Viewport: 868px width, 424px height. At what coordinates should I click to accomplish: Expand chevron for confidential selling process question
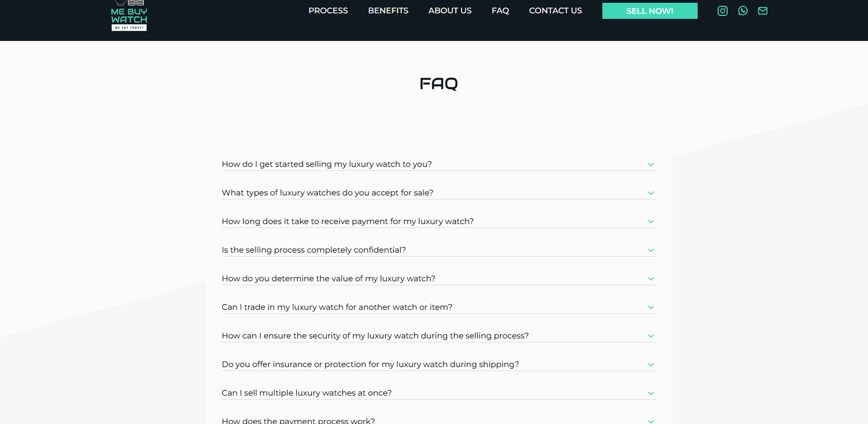coord(650,250)
